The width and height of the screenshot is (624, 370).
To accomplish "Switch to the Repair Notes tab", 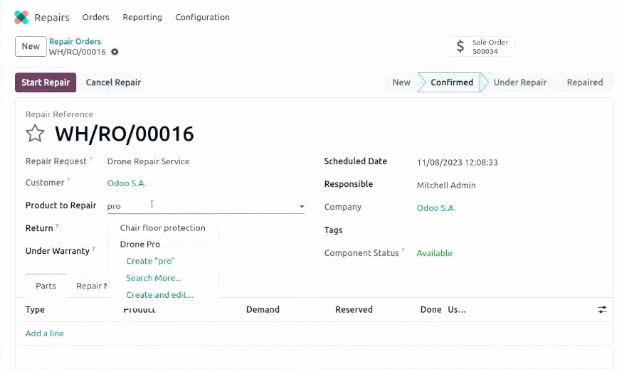I will (92, 286).
